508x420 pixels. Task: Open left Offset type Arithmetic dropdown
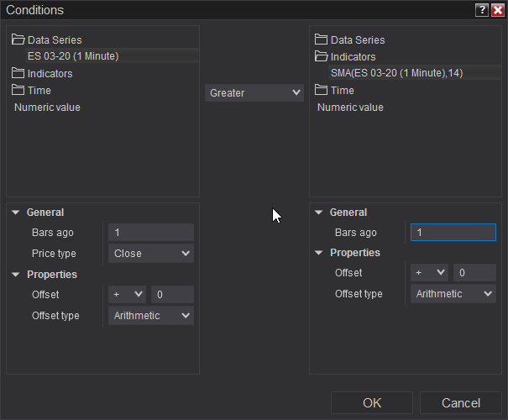(151, 316)
